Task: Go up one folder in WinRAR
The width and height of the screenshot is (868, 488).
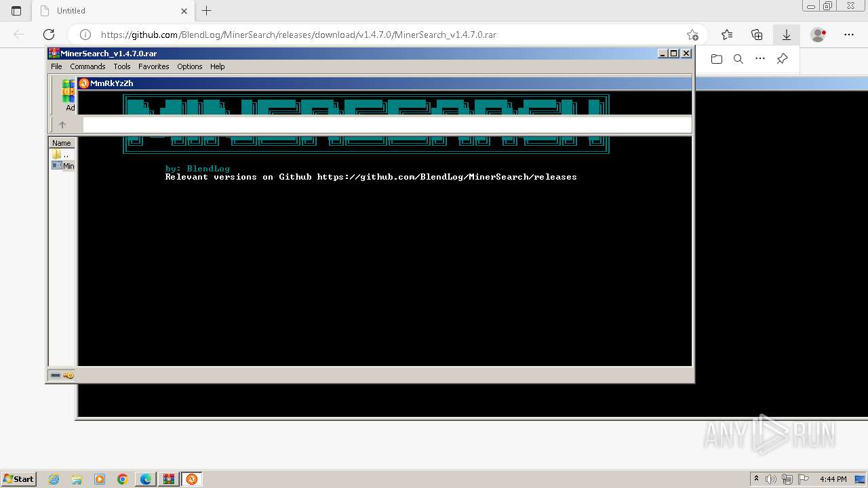Action: (x=62, y=125)
